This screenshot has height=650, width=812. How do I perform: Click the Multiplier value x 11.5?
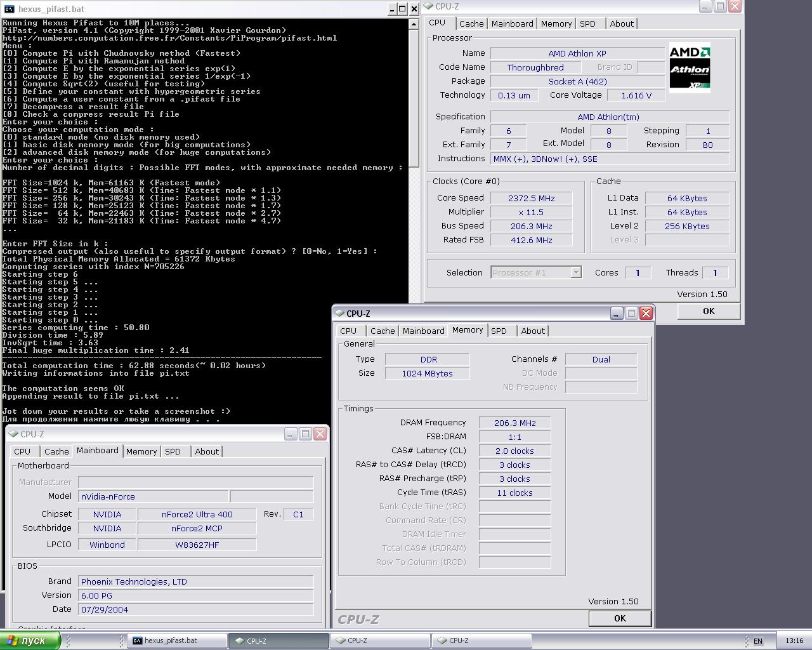tap(531, 212)
